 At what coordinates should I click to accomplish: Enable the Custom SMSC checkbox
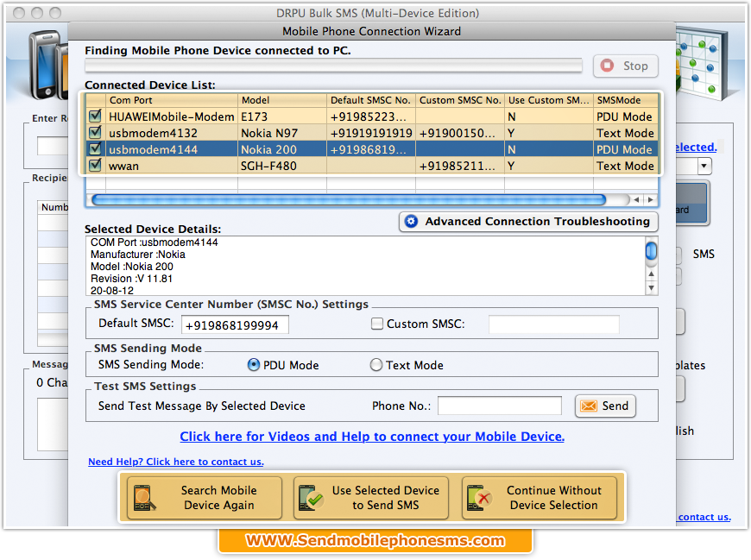click(376, 324)
